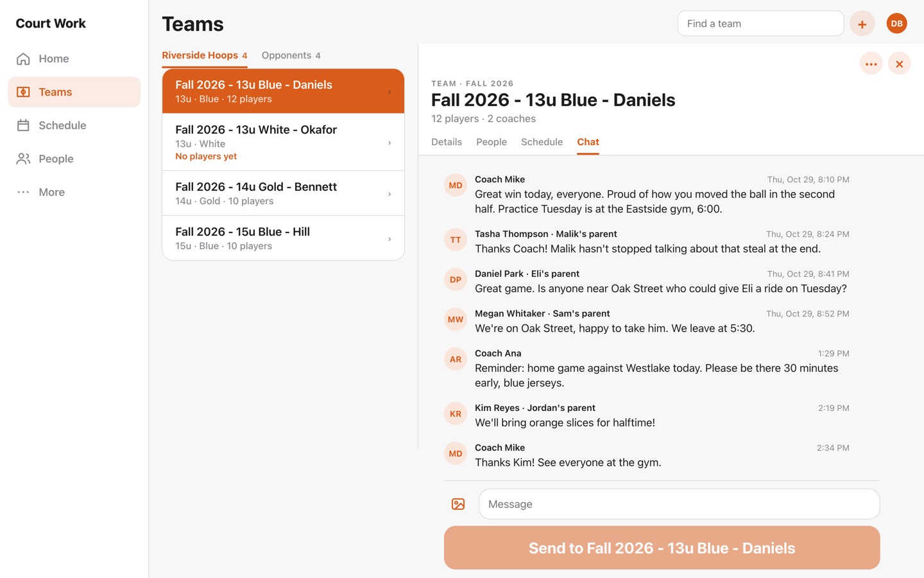
Task: Expand chevron on 15u Blue - Hill row
Action: 389,239
